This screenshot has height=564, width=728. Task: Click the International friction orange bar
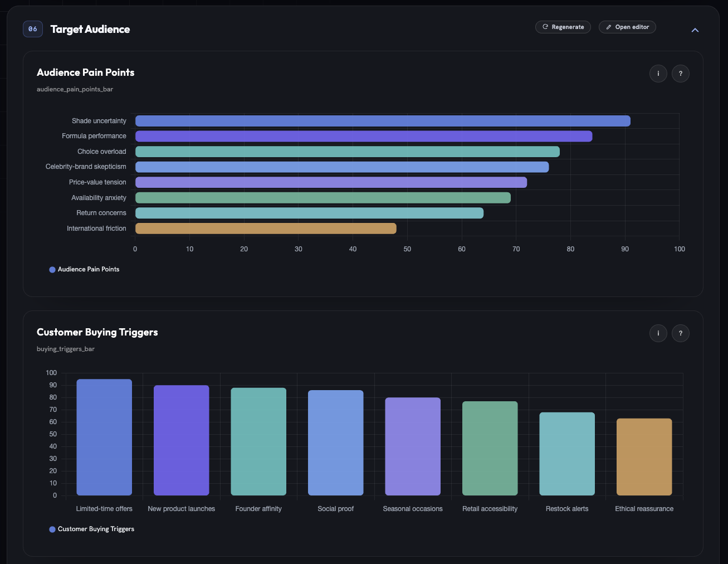point(266,228)
